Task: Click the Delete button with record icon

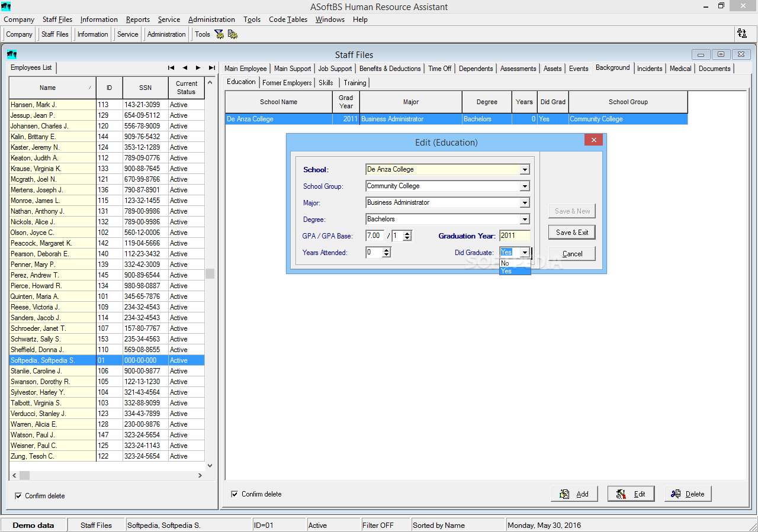Action: tap(688, 494)
